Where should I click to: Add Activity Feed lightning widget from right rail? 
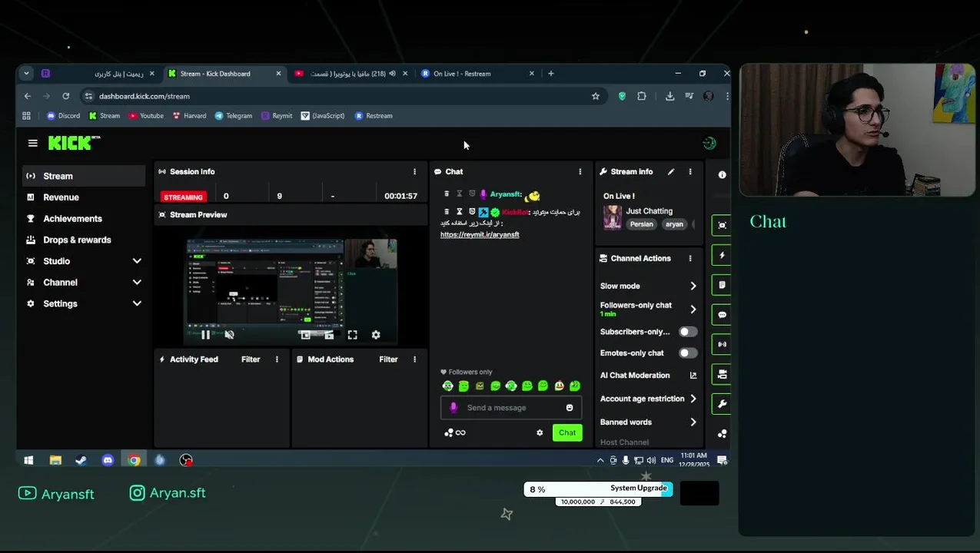tap(722, 255)
